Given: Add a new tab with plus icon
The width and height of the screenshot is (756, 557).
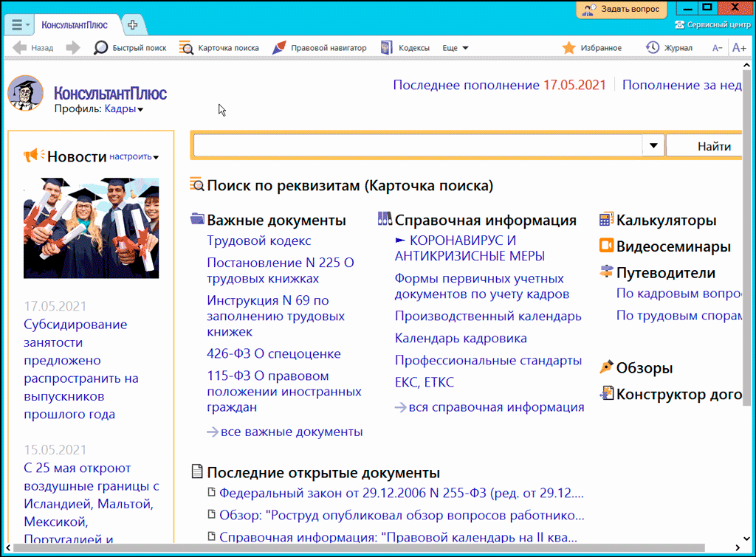Looking at the screenshot, I should pyautogui.click(x=133, y=24).
